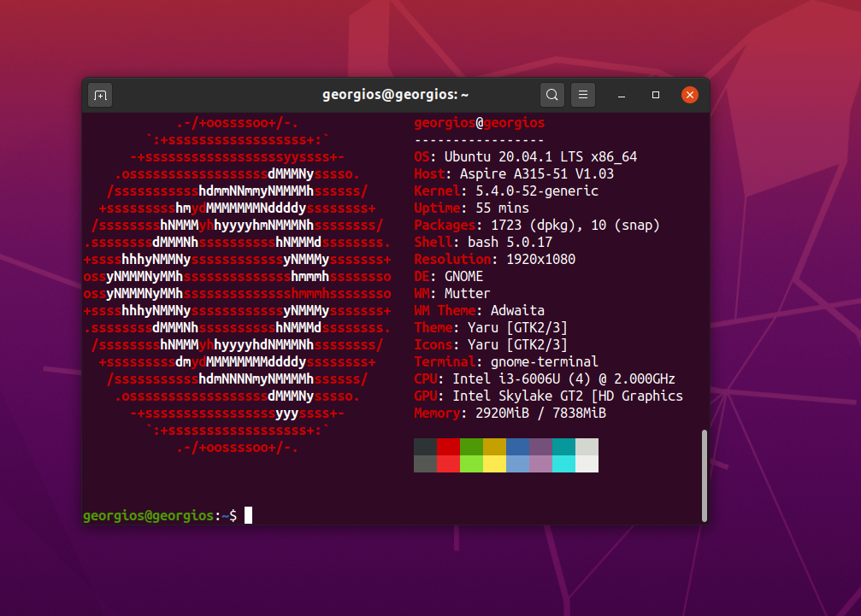Open a new terminal tab
Screen dimensions: 861x616
pos(100,96)
